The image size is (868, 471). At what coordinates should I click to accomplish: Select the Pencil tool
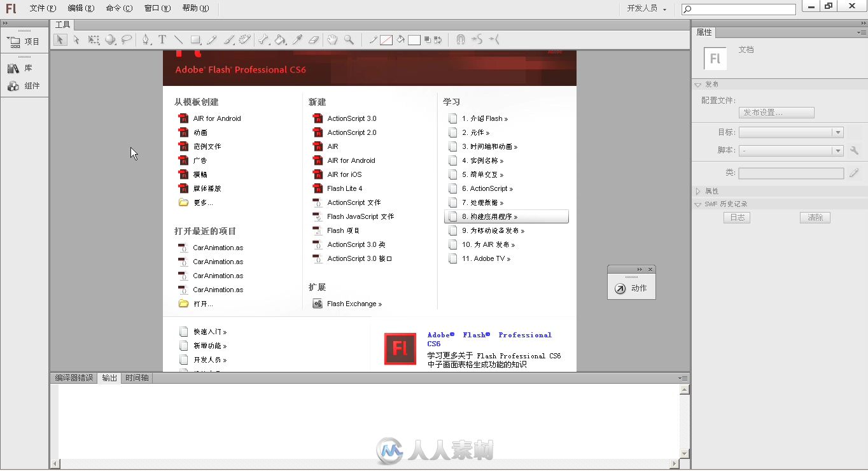coord(212,39)
